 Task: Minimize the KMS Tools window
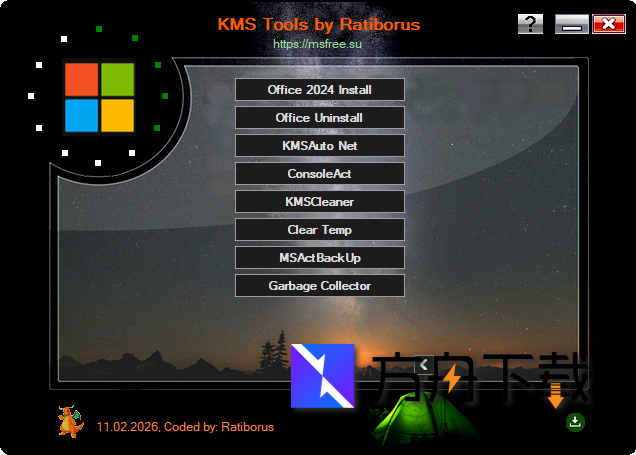[x=572, y=24]
